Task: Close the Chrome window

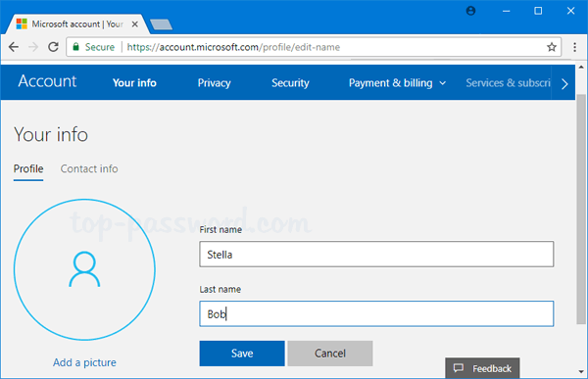Action: pos(570,11)
